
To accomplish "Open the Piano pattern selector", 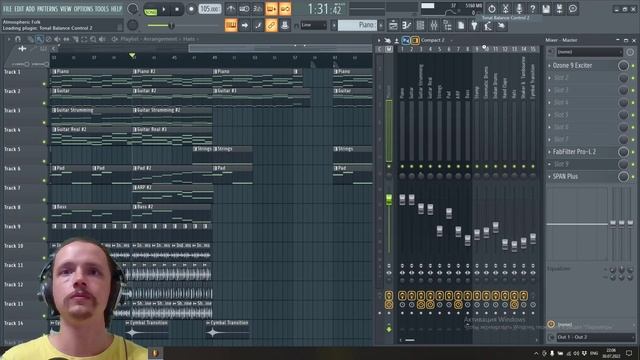I will 358,25.
